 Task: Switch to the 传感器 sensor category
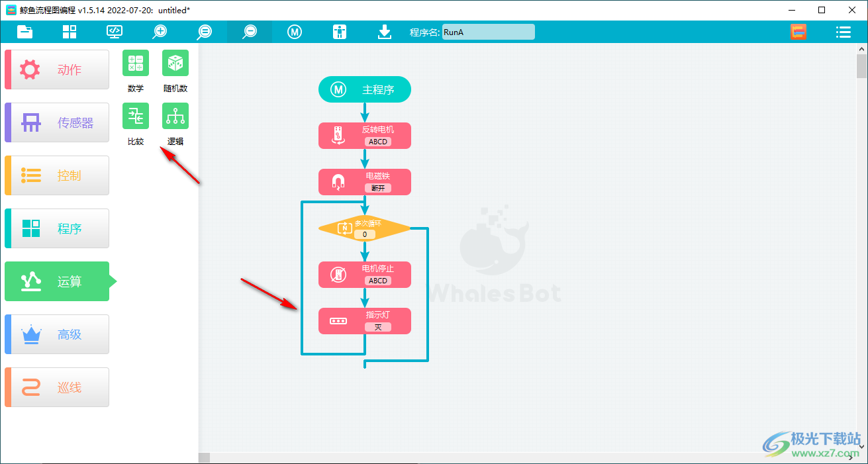(x=57, y=122)
